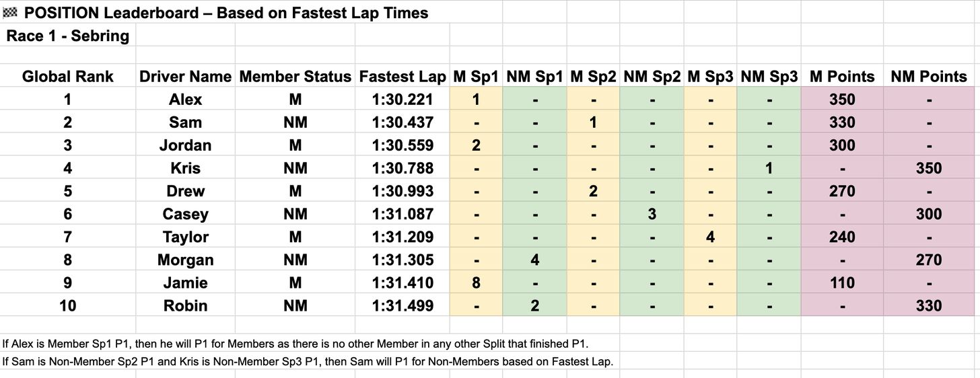
Task: Select Casey's NM Sp2 value 3
Action: pos(652,214)
